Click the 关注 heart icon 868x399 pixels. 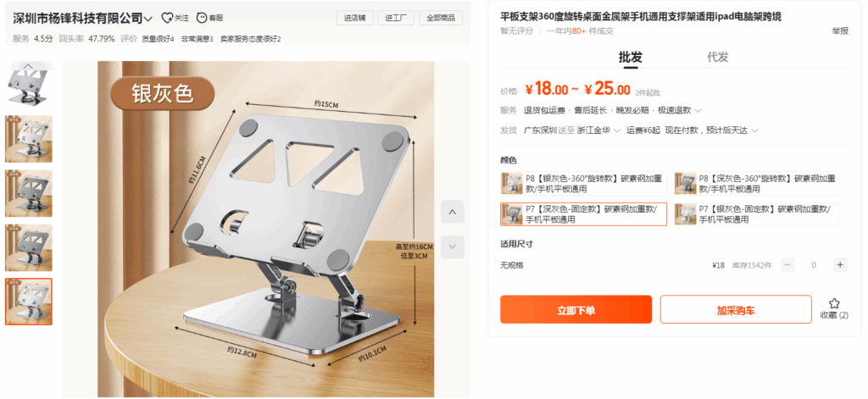pos(167,19)
